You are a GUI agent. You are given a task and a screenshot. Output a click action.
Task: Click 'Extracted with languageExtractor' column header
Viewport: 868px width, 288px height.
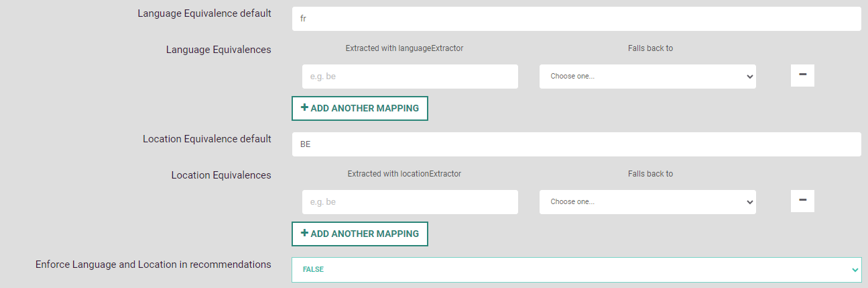[x=404, y=48]
